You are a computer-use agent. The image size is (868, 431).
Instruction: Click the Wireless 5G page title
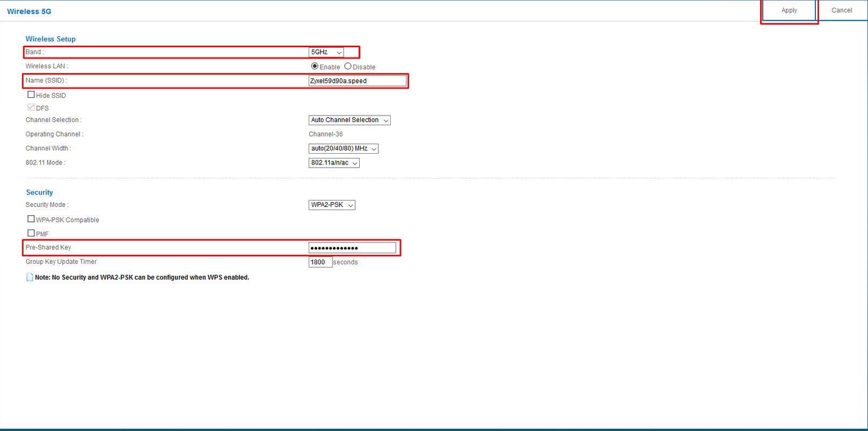pyautogui.click(x=29, y=11)
